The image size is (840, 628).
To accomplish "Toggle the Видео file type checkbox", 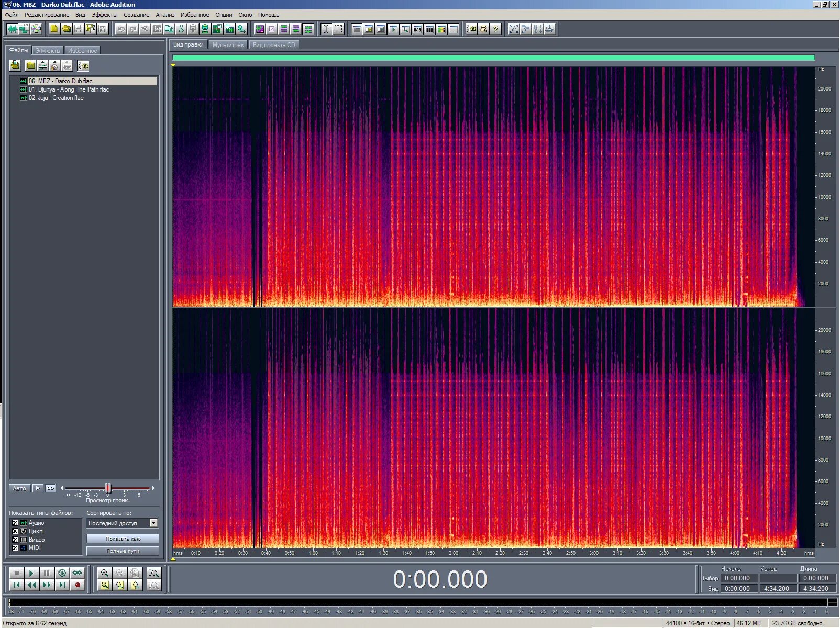I will click(x=15, y=540).
